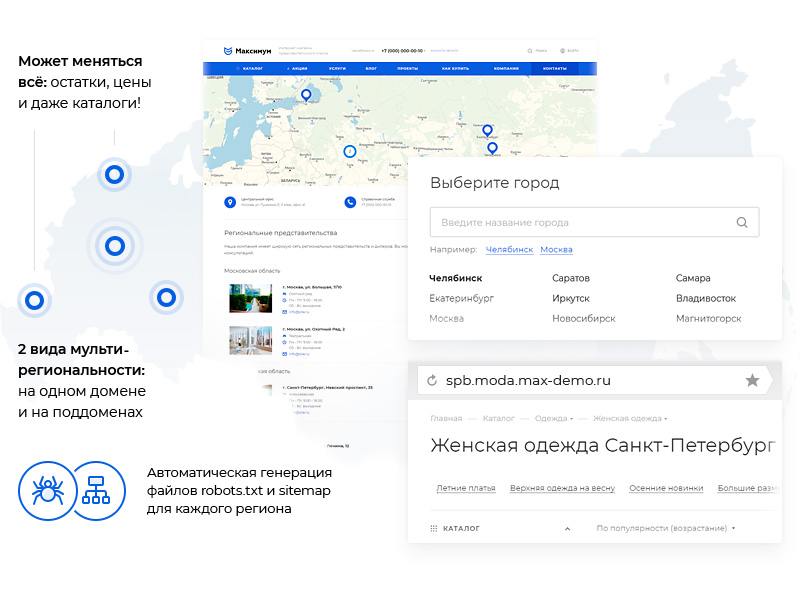
Task: Open search via the magnifier icon in header
Action: tap(530, 49)
